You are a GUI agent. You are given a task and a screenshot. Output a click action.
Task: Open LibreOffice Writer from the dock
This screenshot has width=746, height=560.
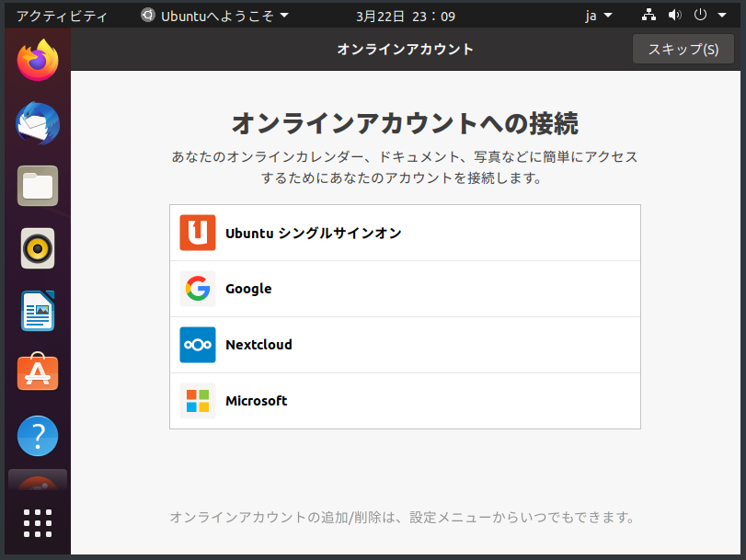[38, 311]
